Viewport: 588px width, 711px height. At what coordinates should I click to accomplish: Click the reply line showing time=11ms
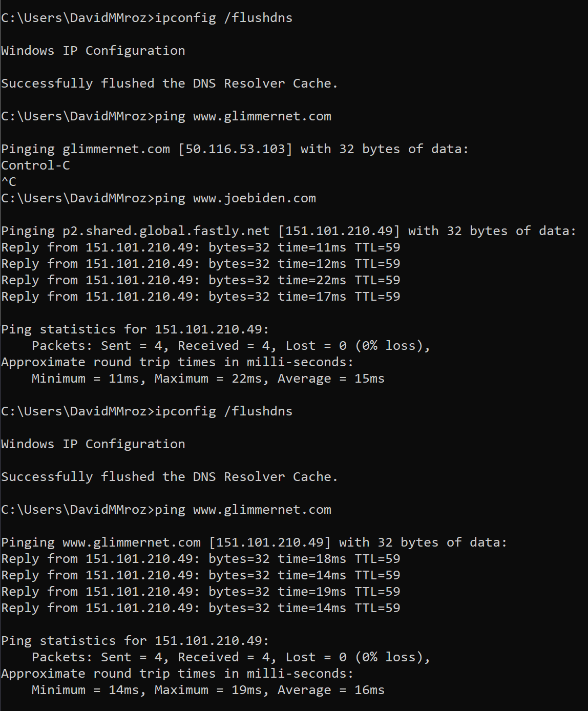coord(201,247)
